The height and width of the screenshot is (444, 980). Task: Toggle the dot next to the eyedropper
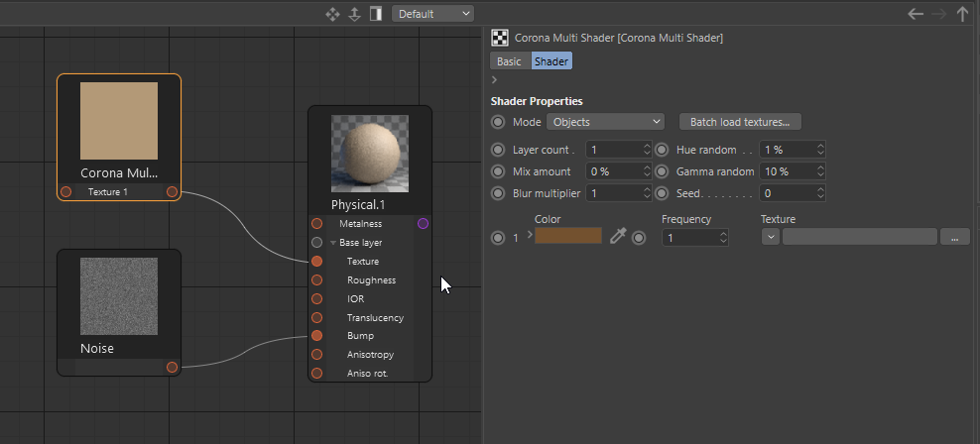click(638, 238)
